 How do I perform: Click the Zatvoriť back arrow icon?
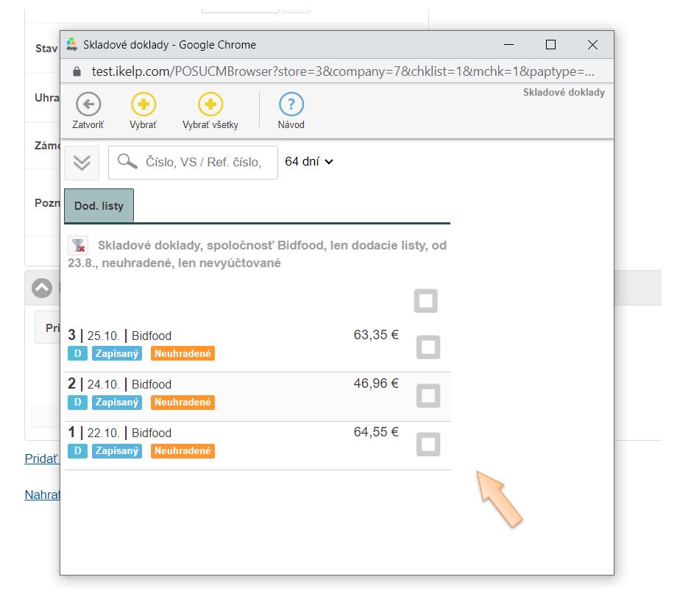(x=88, y=105)
